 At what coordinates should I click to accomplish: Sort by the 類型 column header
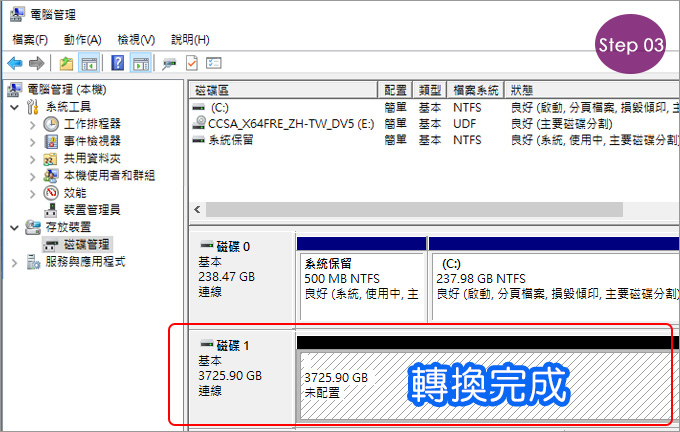pyautogui.click(x=430, y=90)
